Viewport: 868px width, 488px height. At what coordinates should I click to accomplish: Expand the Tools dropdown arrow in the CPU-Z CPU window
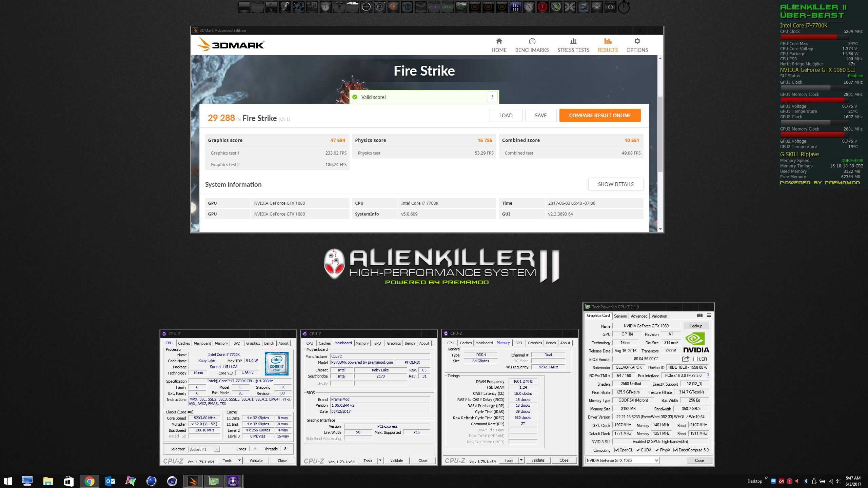pos(239,460)
